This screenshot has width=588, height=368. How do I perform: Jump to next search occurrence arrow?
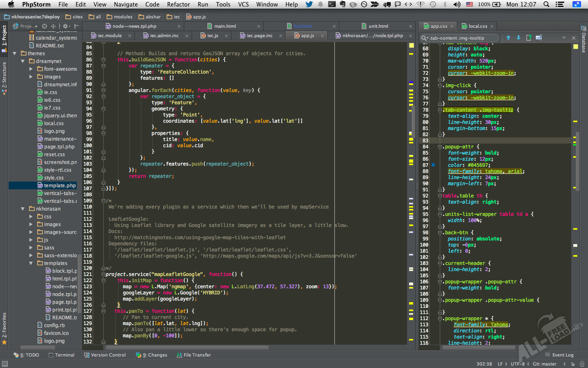tap(519, 38)
